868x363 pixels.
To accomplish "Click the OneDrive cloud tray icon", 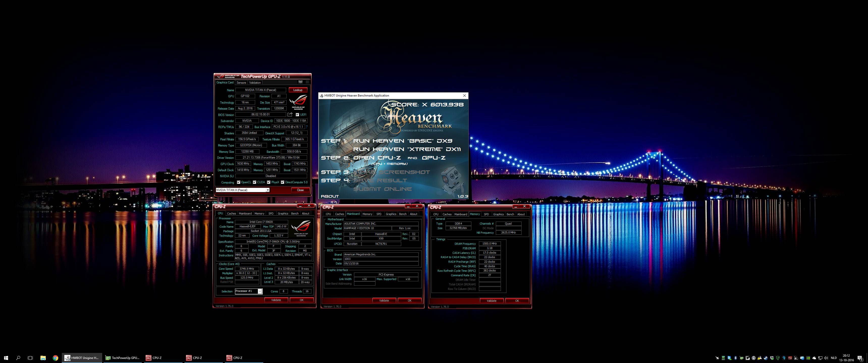I will point(814,358).
